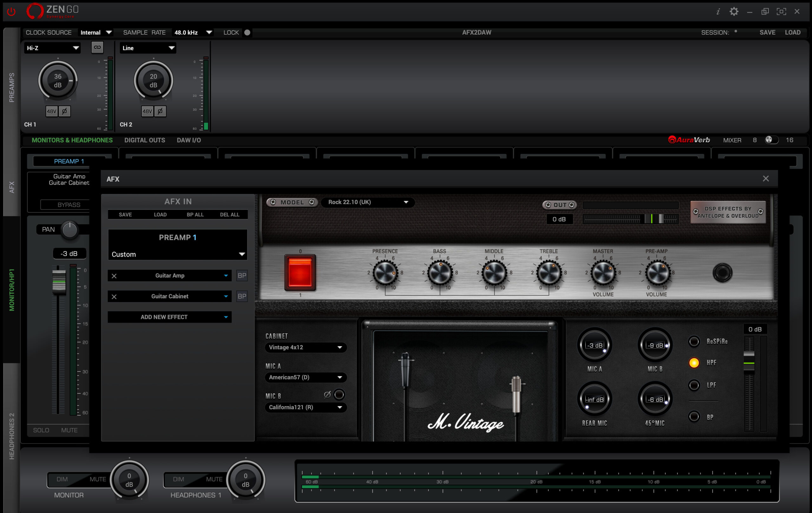The image size is (812, 513).
Task: Switch to Monitors & Headphones tab
Action: point(72,140)
